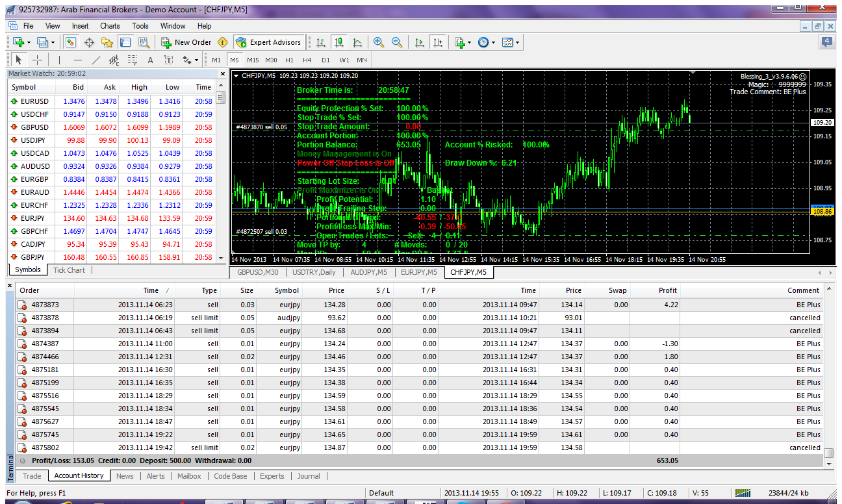Select the Crosshair tool
Image resolution: width=842 pixels, height=504 pixels.
tap(36, 60)
